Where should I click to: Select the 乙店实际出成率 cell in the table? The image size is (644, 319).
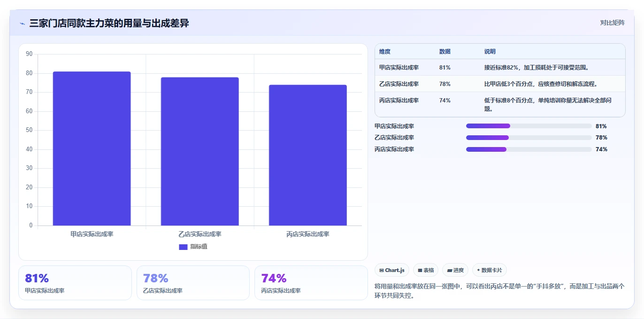(x=399, y=84)
